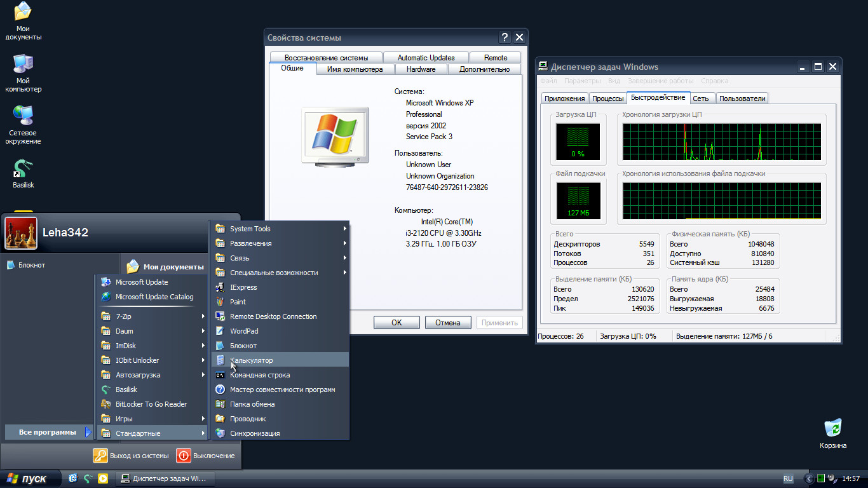Click the BitLocker To Go Reader icon
Viewport: 868px width, 488px height.
(106, 404)
